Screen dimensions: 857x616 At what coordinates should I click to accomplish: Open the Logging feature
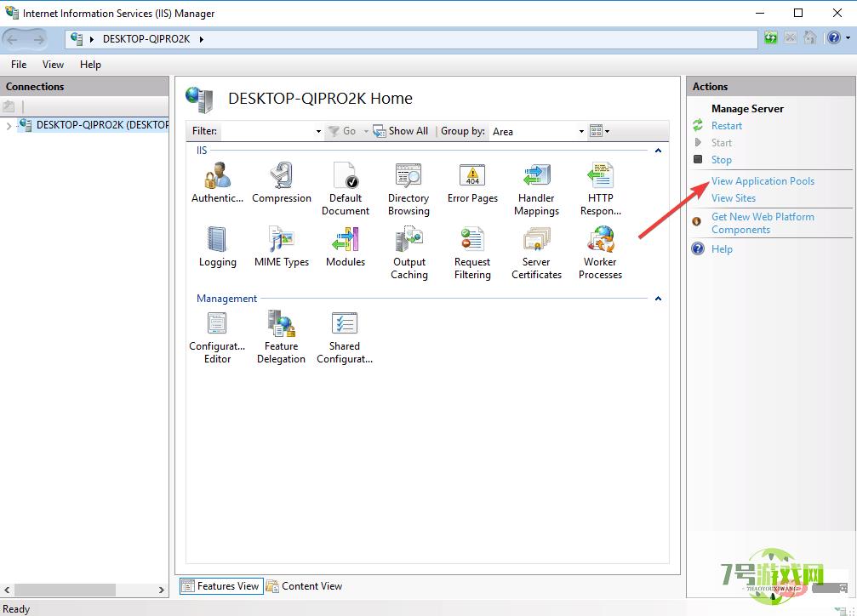218,247
